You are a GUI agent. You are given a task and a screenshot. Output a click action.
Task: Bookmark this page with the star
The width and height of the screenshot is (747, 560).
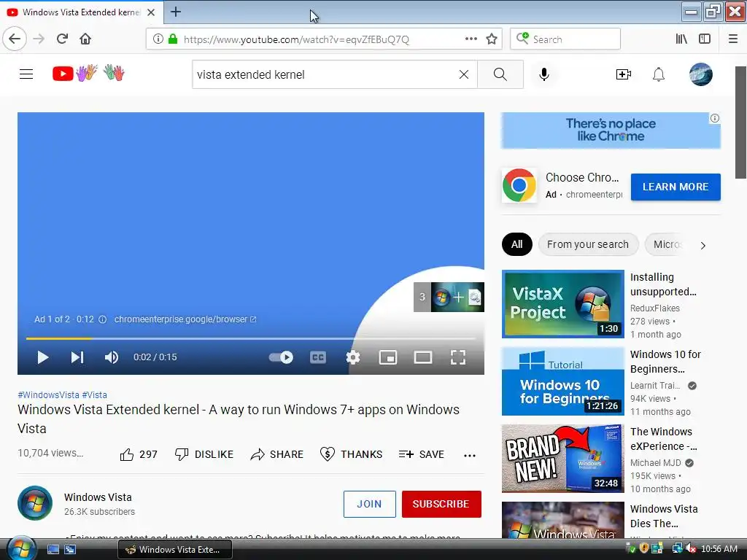coord(492,39)
